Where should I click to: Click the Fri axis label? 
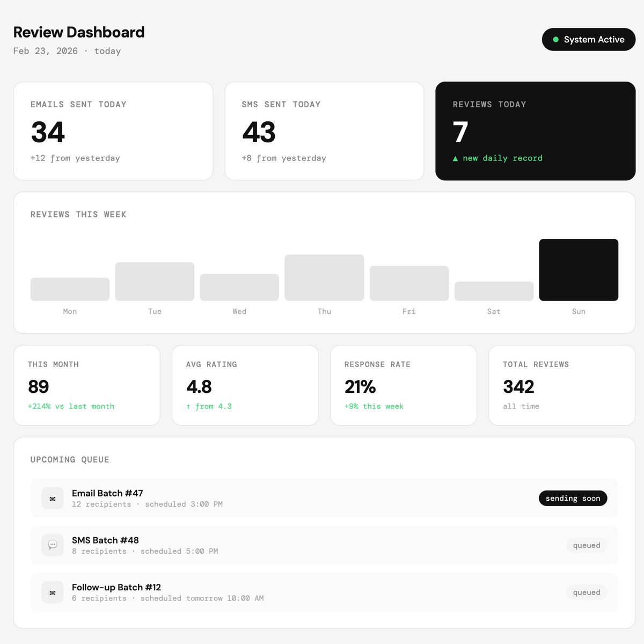pyautogui.click(x=409, y=311)
